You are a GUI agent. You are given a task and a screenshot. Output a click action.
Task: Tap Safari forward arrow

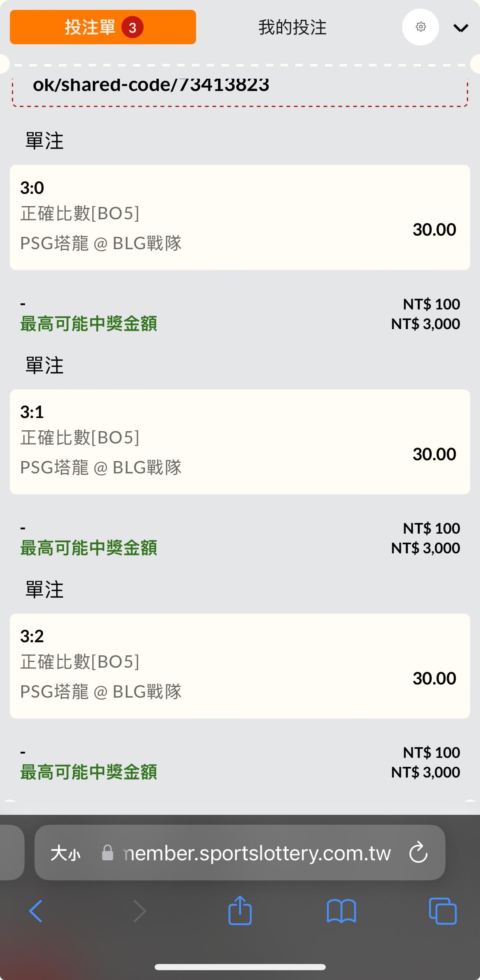[140, 911]
